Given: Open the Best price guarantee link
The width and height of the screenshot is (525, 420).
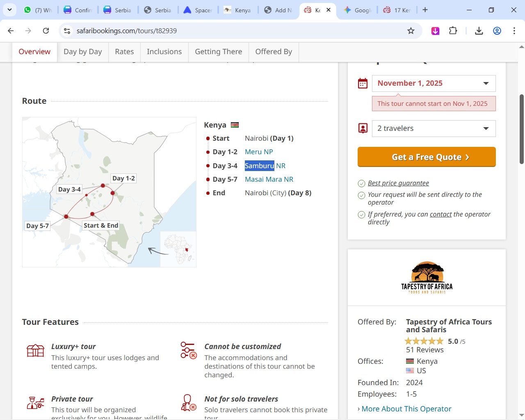Looking at the screenshot, I should point(398,183).
